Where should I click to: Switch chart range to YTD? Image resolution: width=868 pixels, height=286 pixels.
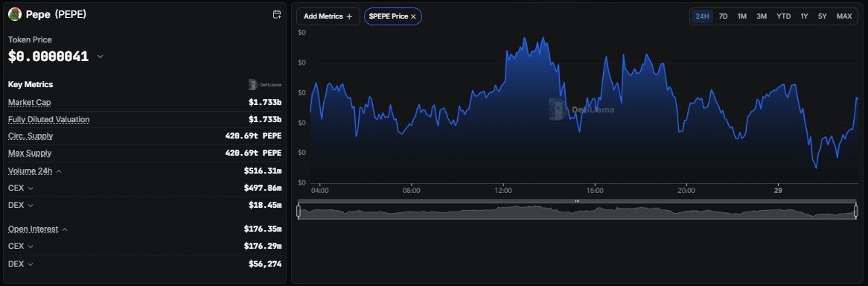click(x=783, y=16)
